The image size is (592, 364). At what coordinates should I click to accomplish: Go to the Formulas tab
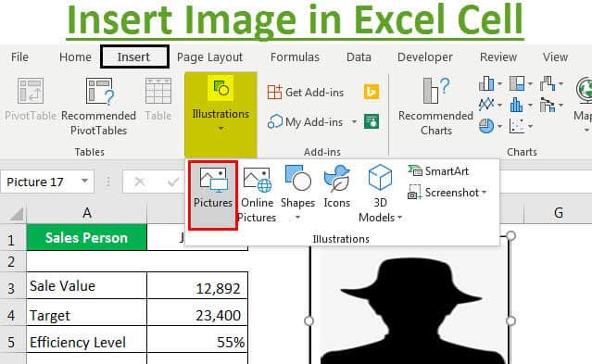coord(295,57)
